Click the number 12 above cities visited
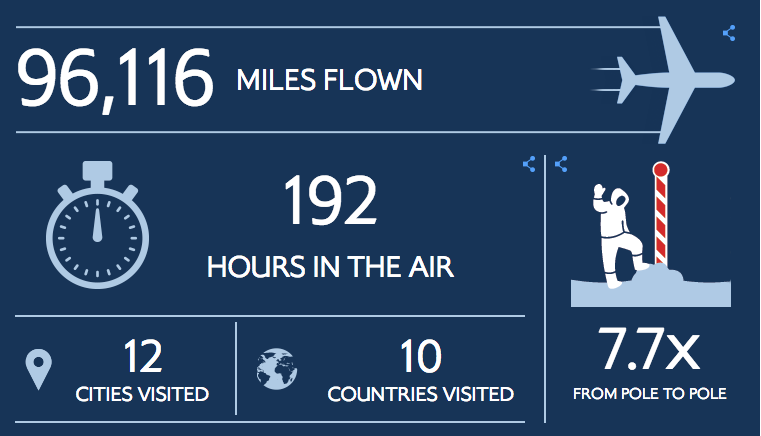 tap(142, 357)
